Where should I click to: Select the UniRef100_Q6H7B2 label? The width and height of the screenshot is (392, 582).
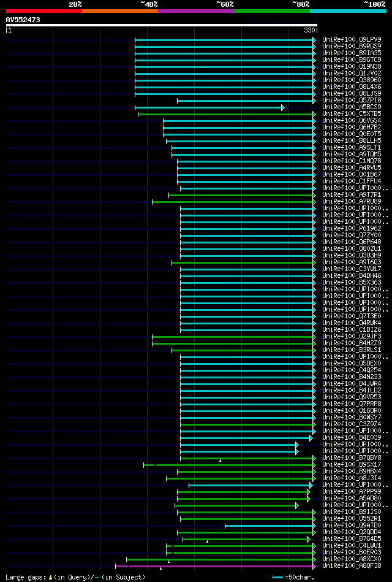click(352, 128)
